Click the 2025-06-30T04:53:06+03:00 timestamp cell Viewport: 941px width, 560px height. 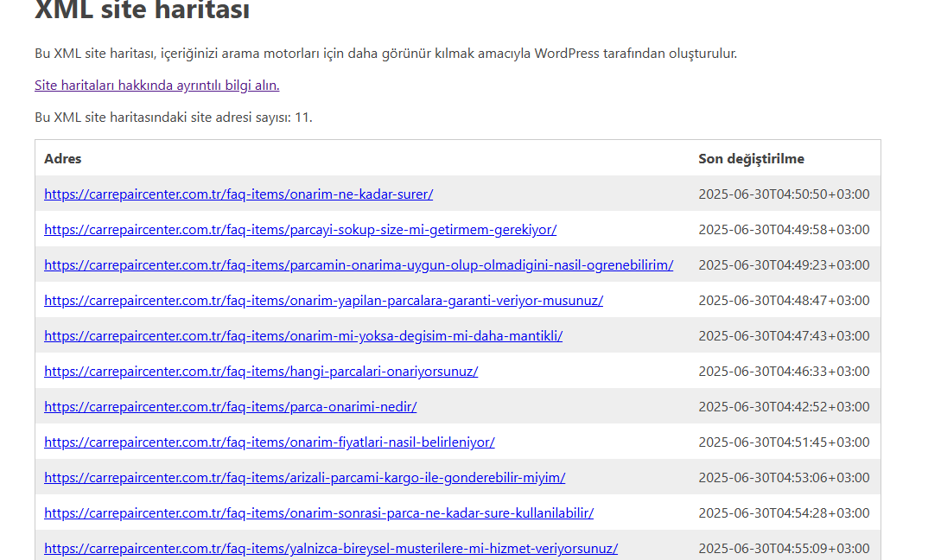784,478
